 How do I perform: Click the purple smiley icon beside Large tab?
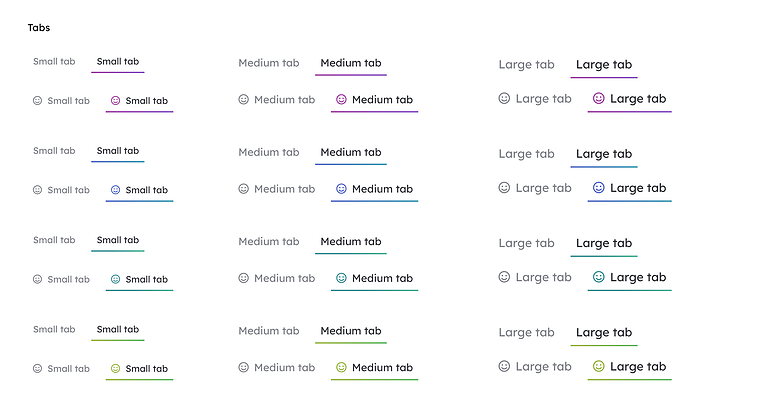point(599,99)
